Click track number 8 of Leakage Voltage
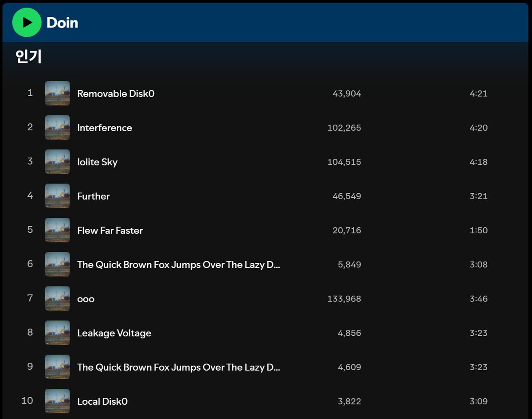The height and width of the screenshot is (419, 532). pos(30,332)
